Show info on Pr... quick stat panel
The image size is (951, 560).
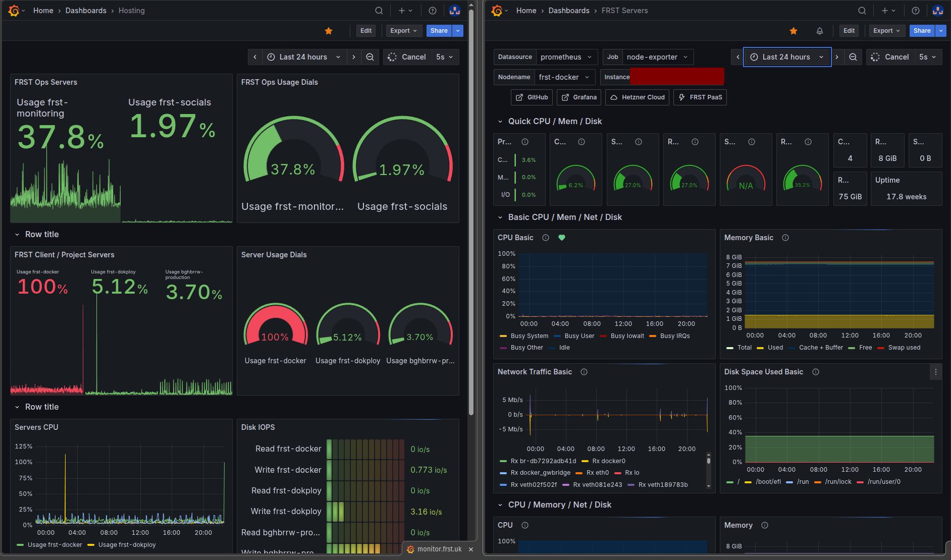click(x=525, y=142)
